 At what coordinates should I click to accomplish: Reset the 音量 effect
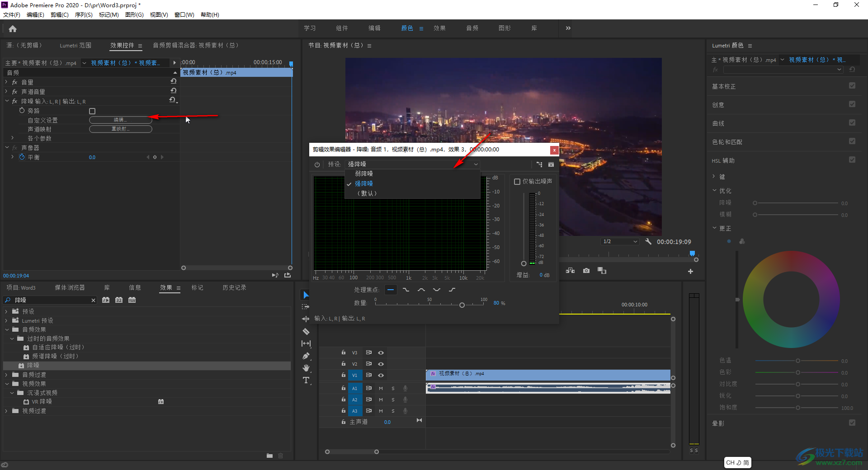point(173,81)
